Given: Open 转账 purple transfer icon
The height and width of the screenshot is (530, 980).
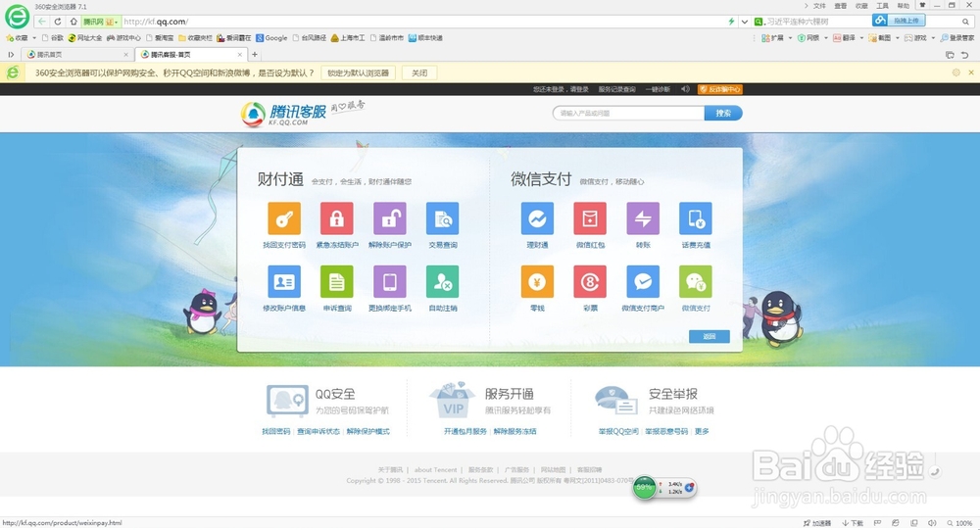Looking at the screenshot, I should click(x=643, y=218).
